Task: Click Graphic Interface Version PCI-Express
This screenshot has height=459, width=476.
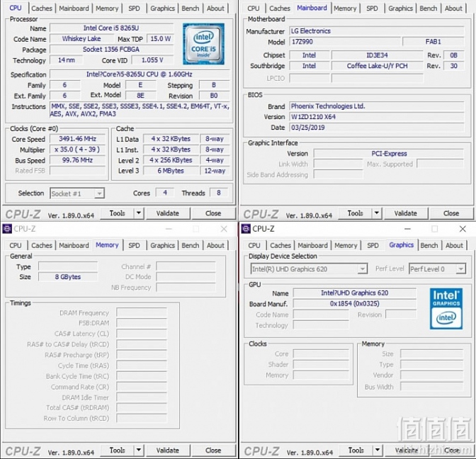Action: [x=389, y=154]
